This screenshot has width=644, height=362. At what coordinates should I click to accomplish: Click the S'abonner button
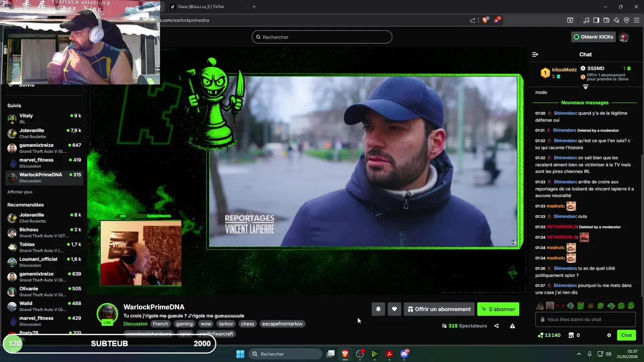pos(498,309)
